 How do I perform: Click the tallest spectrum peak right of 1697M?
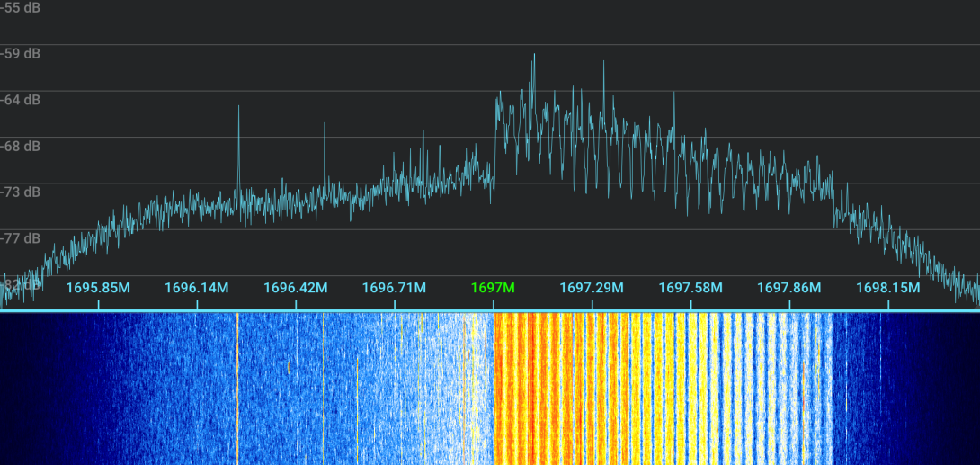click(534, 57)
